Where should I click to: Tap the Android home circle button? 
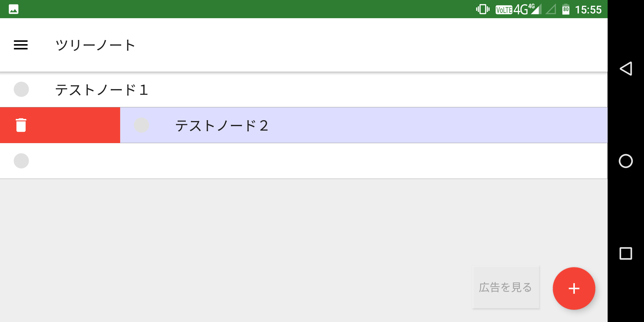coord(626,161)
